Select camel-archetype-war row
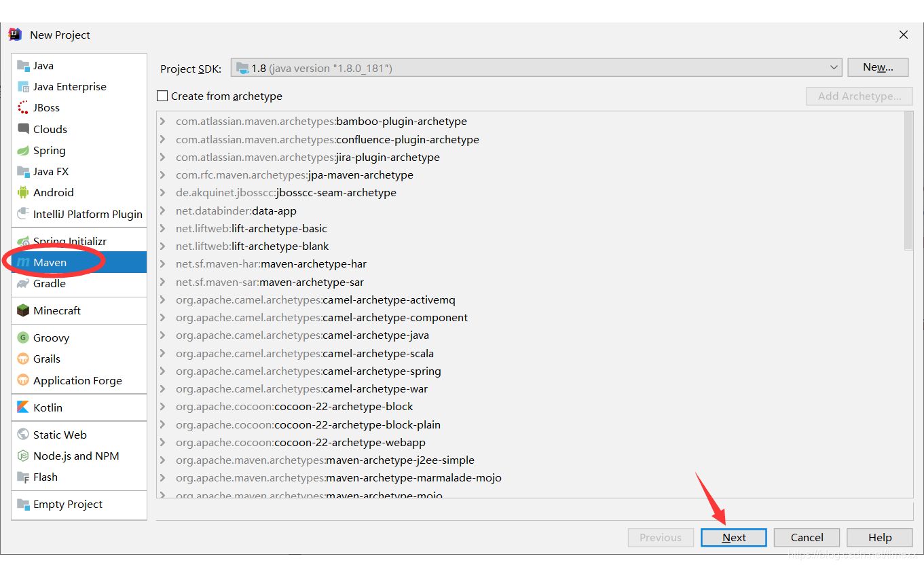The width and height of the screenshot is (924, 567). click(x=530, y=389)
